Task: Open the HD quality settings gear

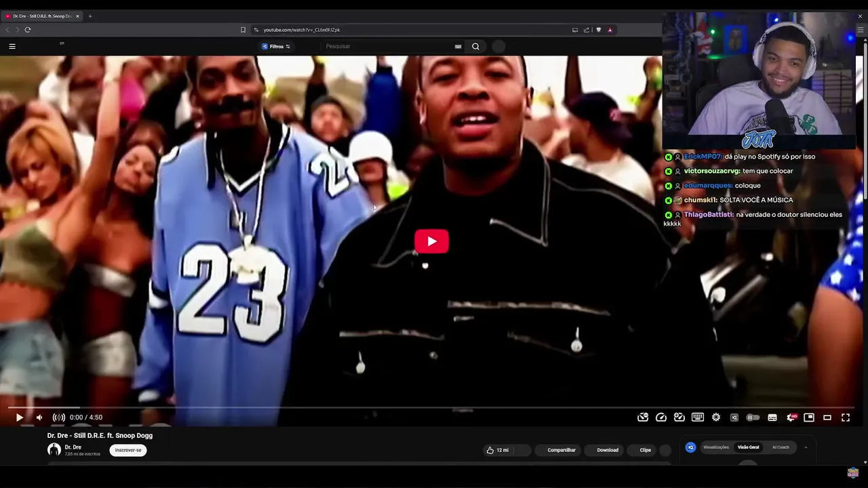Action: pos(791,418)
